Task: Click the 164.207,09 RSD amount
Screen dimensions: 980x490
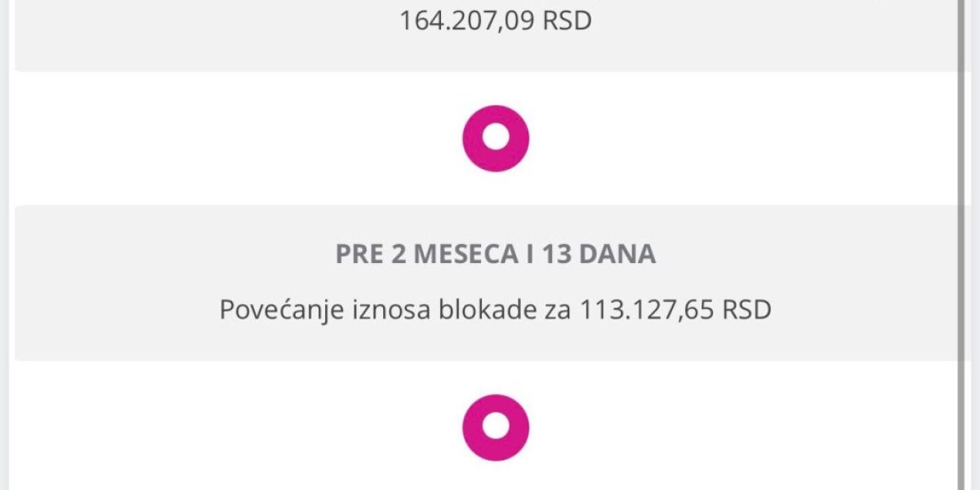Action: [495, 20]
